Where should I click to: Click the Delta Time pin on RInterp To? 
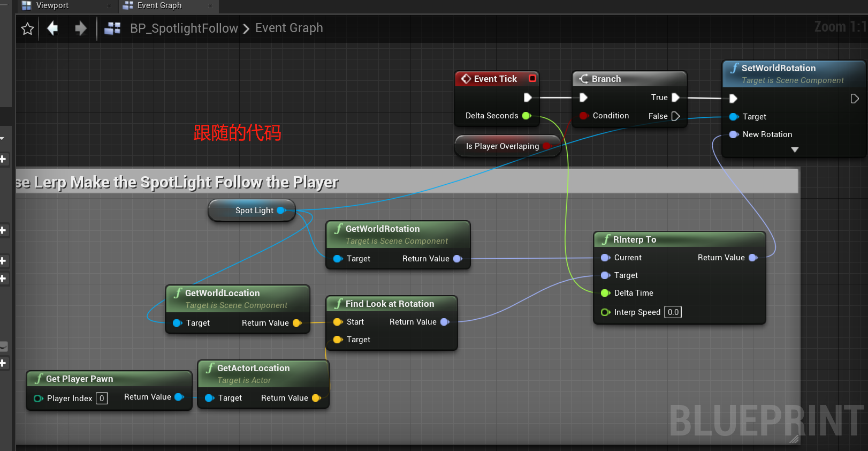pos(605,293)
